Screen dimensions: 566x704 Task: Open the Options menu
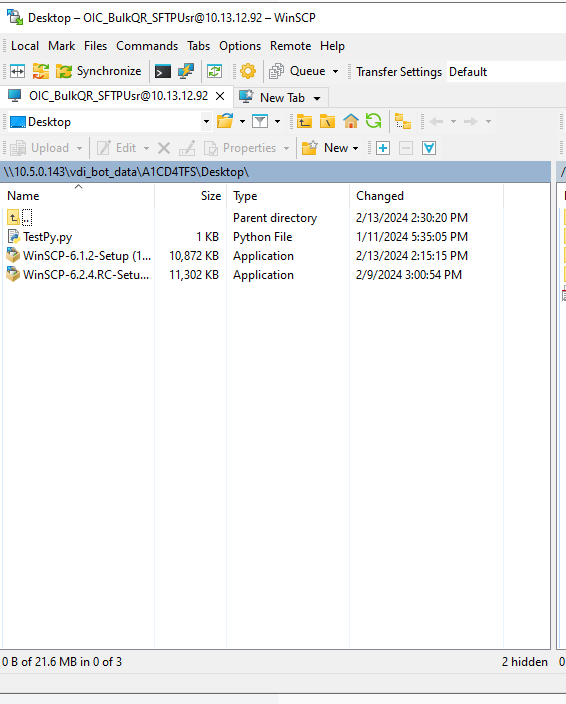click(x=240, y=46)
